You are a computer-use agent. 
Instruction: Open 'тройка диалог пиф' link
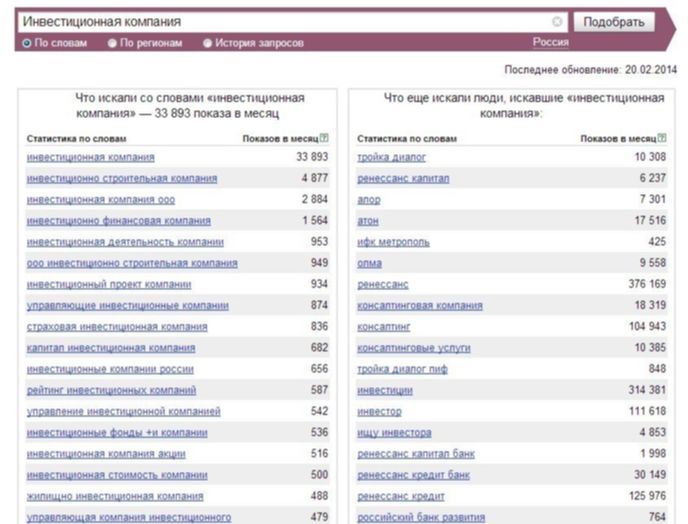click(x=402, y=369)
